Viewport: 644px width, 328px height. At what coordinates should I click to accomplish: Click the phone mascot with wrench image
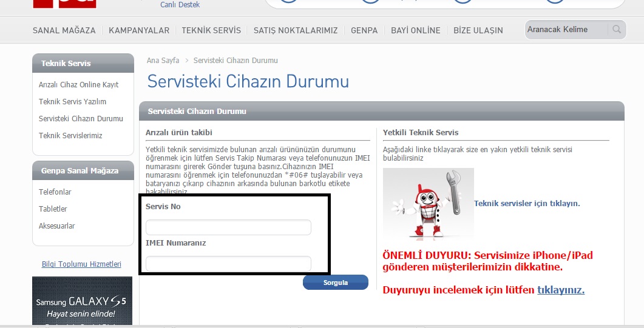pyautogui.click(x=429, y=203)
